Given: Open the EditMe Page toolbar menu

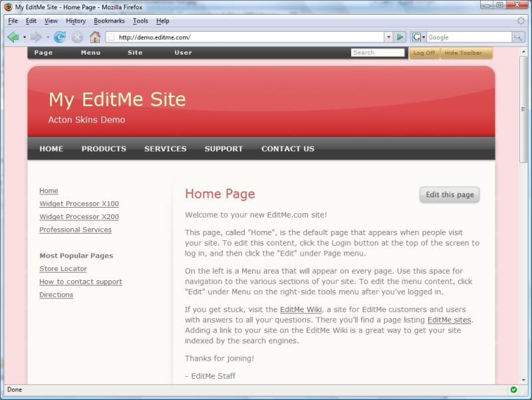Looking at the screenshot, I should (x=43, y=53).
